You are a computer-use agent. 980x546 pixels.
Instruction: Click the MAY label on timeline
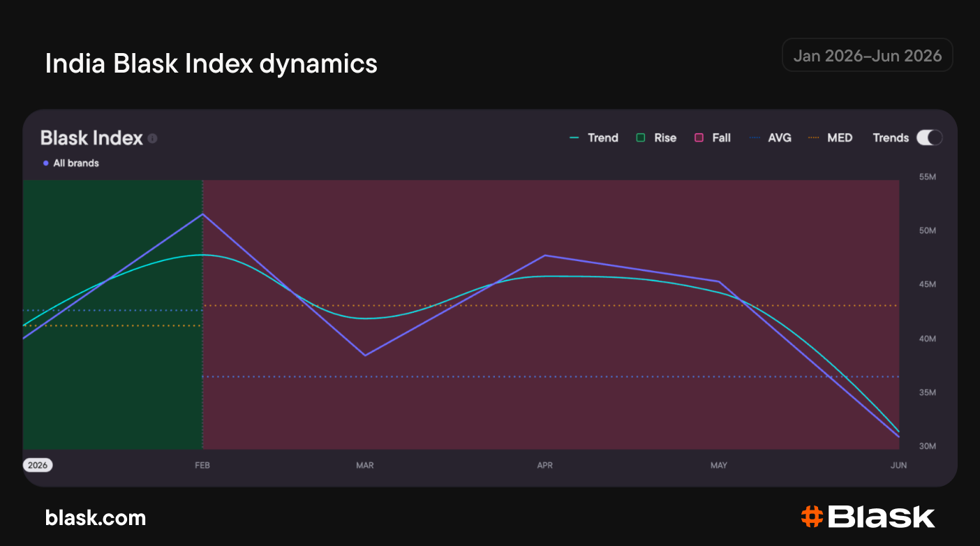719,465
